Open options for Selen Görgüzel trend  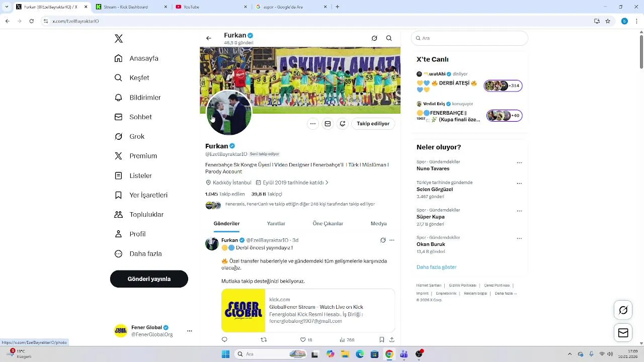[519, 184]
